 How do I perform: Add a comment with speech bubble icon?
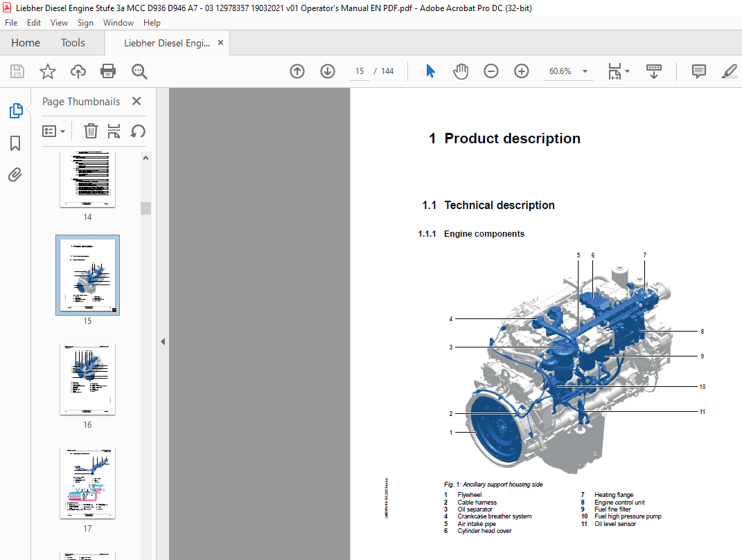click(698, 71)
